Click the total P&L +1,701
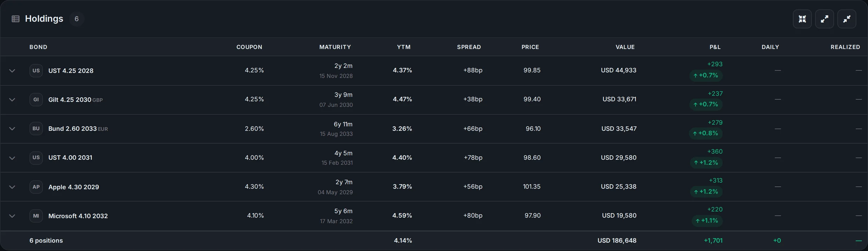 pos(713,240)
